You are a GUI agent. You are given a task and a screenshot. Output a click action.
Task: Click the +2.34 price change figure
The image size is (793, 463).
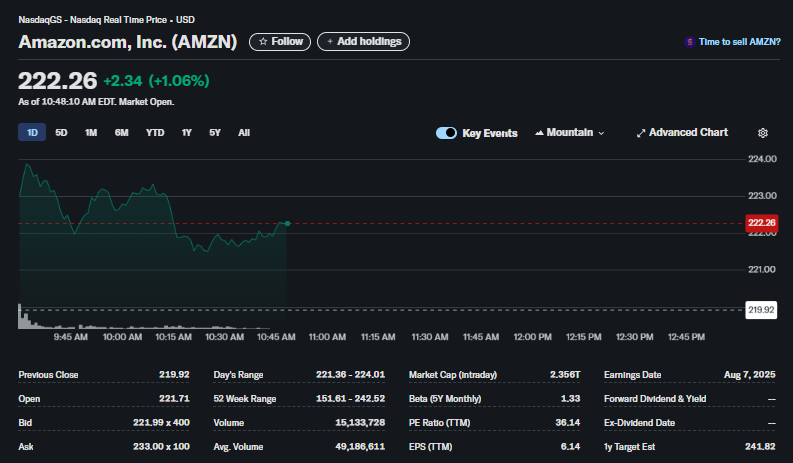(123, 81)
